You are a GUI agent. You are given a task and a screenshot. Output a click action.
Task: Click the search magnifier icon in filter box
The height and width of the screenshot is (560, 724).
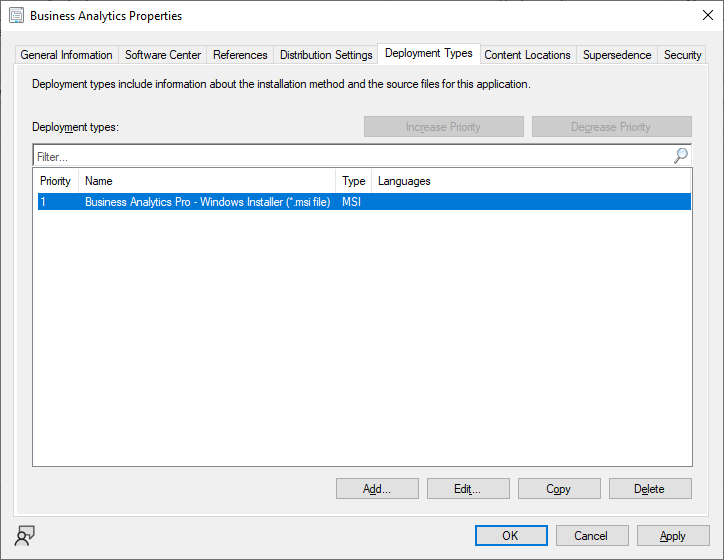[681, 156]
